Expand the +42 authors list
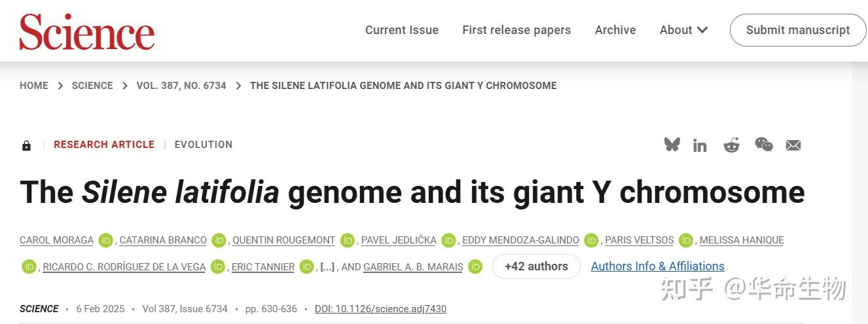The image size is (868, 324). coord(536,266)
